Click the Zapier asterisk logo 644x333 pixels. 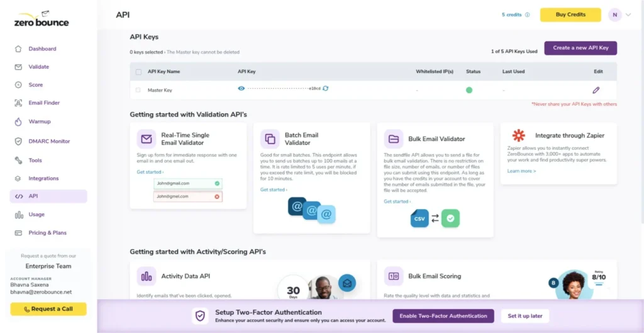(519, 136)
